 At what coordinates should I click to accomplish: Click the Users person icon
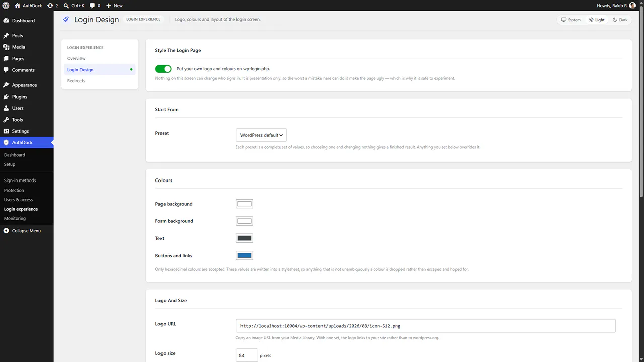point(6,108)
